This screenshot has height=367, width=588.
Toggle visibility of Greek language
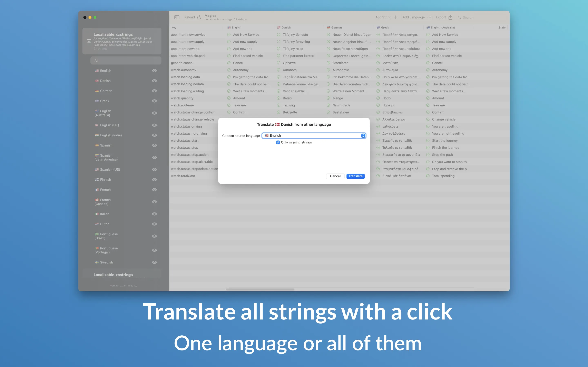click(x=154, y=101)
